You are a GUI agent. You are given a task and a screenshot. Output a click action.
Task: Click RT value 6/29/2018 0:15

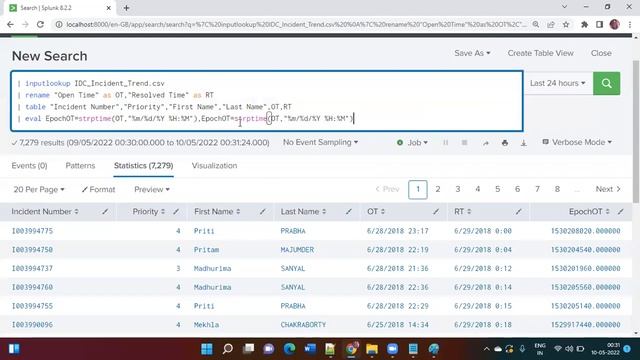[x=482, y=306]
